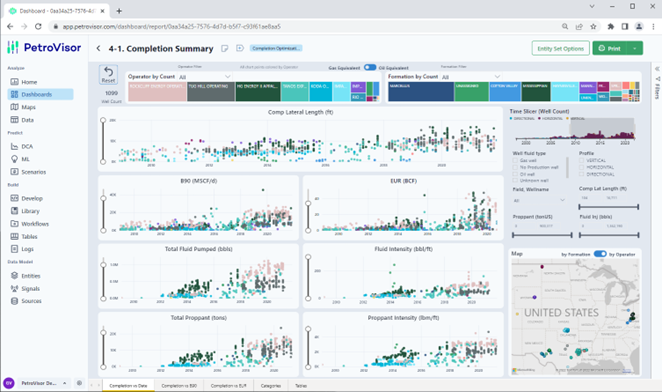Screen dimensions: 662x392
Task: Click the Completion Optimizat... tag
Action: [x=276, y=48]
